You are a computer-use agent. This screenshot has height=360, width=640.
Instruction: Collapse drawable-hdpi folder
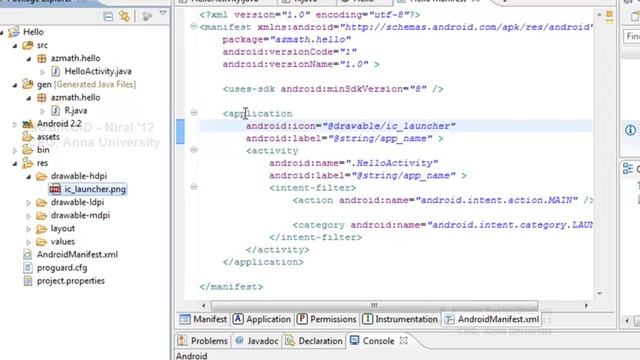pos(29,176)
